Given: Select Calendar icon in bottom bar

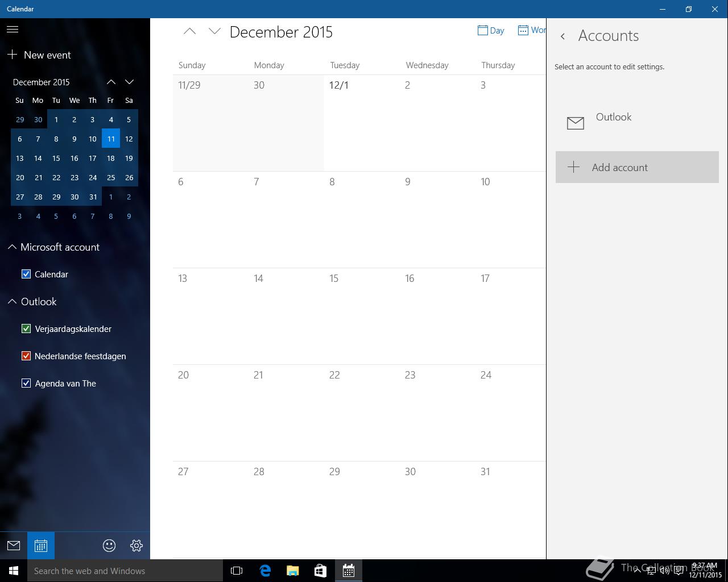Looking at the screenshot, I should coord(41,546).
